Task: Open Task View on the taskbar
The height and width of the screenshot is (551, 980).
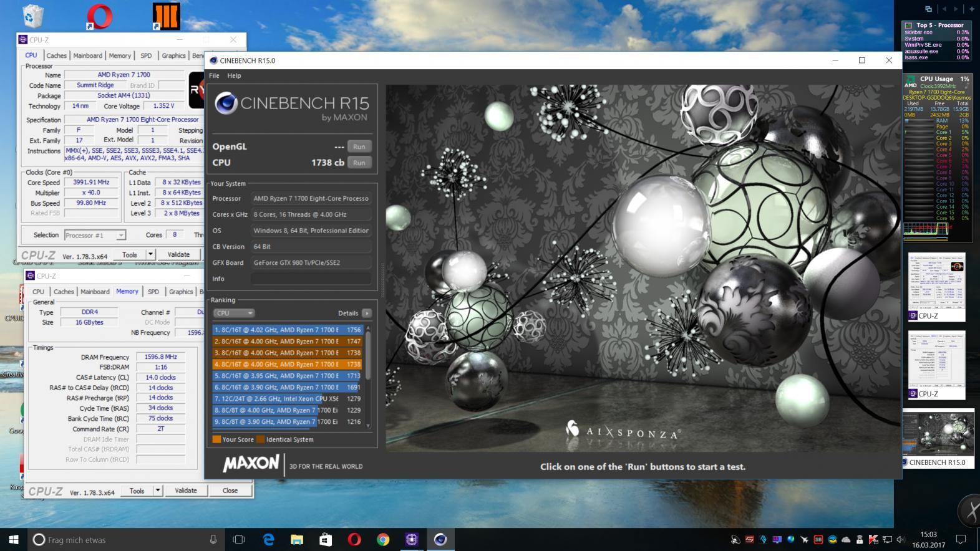Action: coord(239,540)
